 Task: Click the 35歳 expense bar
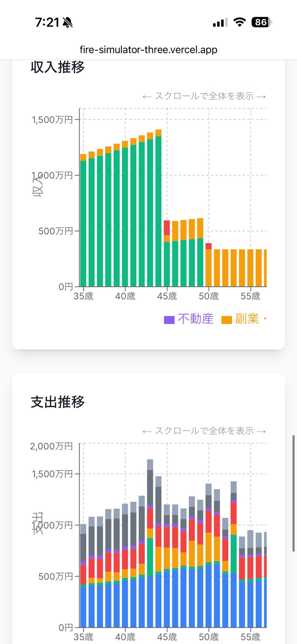coord(83,576)
